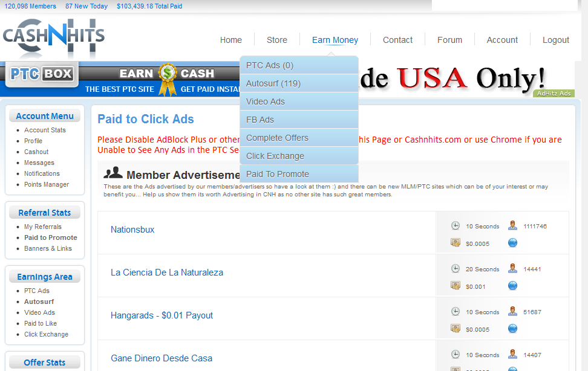
Task: Click the money icon in Hangarads row
Action: click(x=456, y=329)
